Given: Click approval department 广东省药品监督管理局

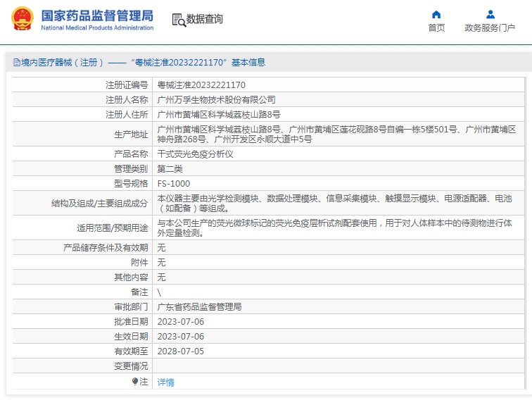Looking at the screenshot, I should (199, 307).
